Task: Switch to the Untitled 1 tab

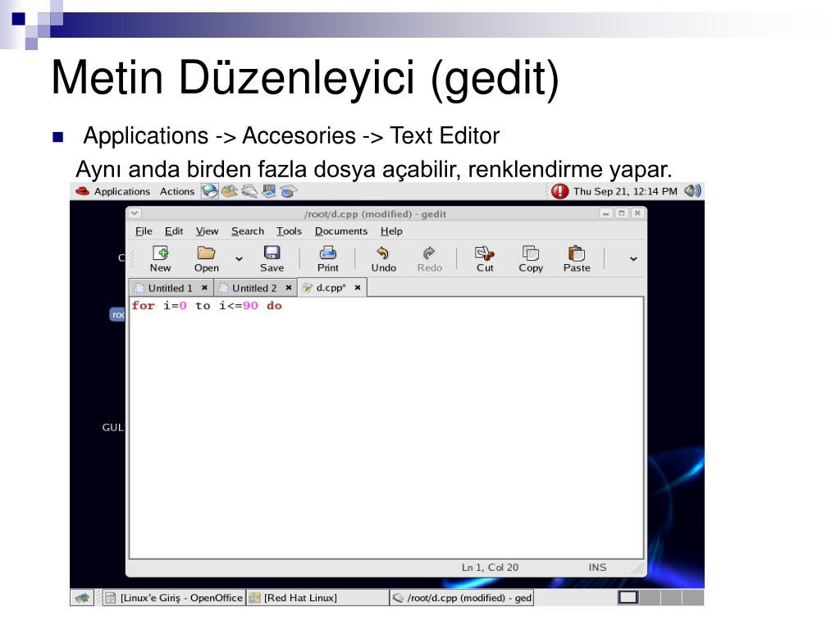Action: click(x=171, y=288)
